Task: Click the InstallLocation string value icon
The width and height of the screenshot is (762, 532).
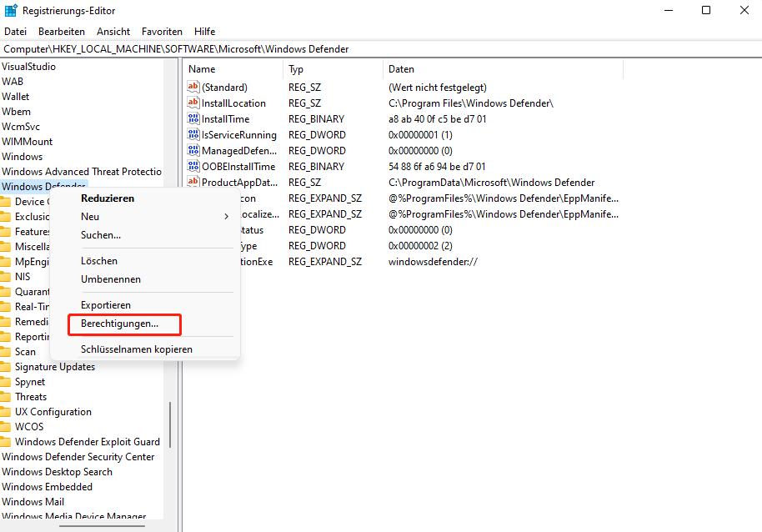Action: coord(193,103)
